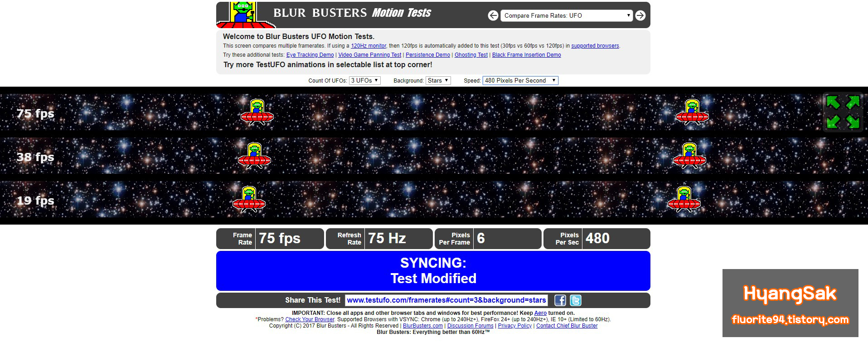Open Discussion Forums link
The image size is (868, 343).
[x=470, y=326]
